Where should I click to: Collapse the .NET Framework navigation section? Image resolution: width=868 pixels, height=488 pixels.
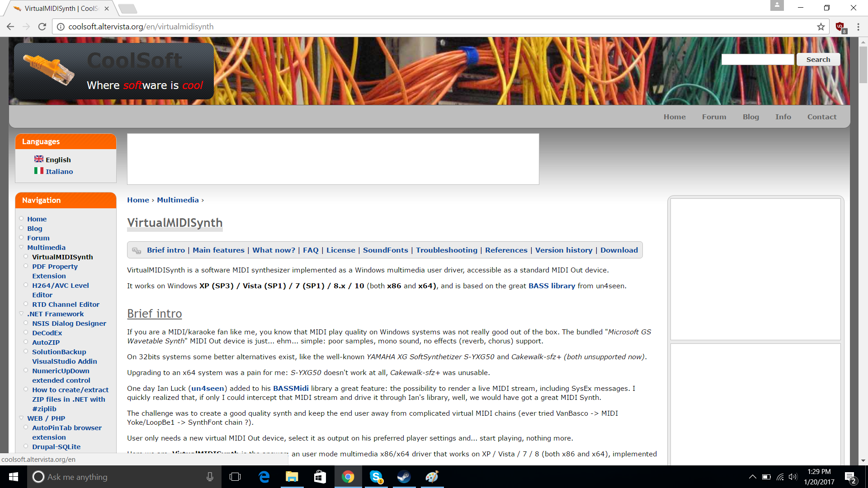[x=21, y=314]
